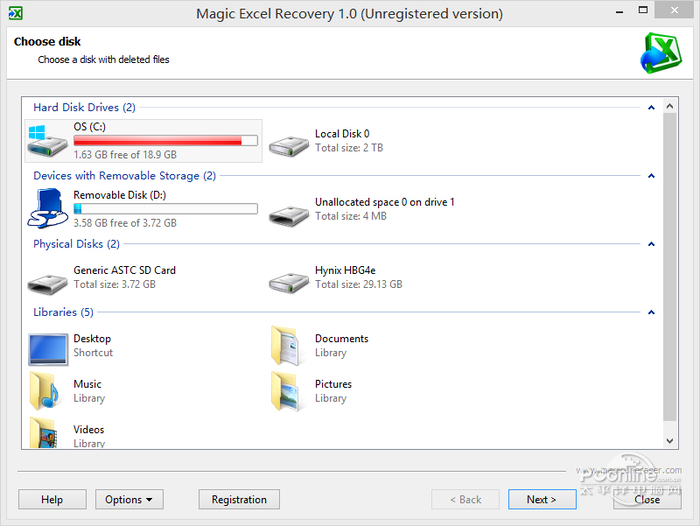Click the 'Generic ASTC SD Card' label
This screenshot has width=700, height=526.
coord(125,271)
